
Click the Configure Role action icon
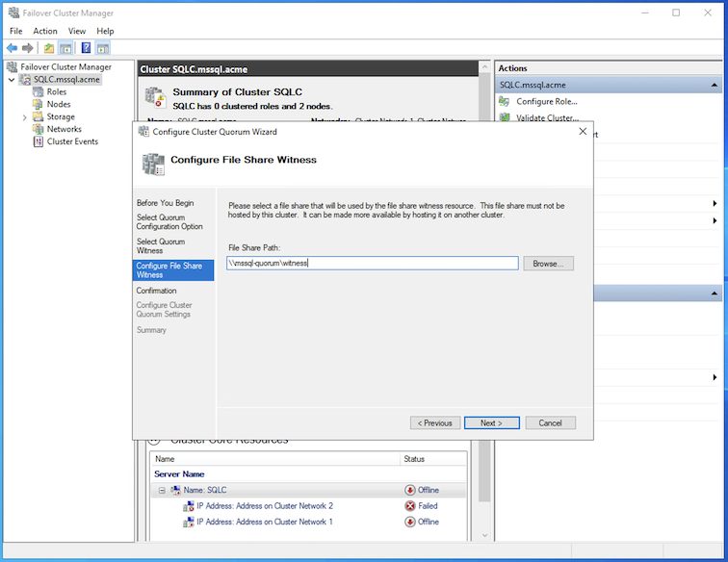[505, 101]
